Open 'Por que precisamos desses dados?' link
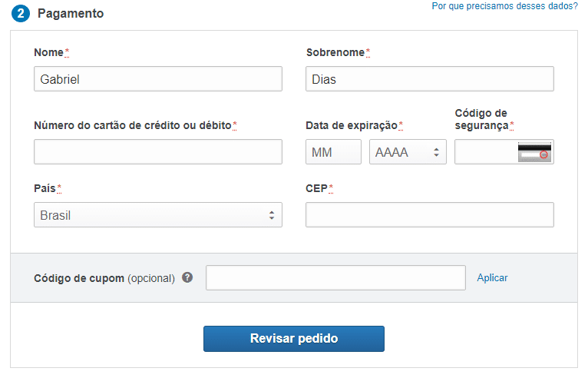 click(504, 6)
